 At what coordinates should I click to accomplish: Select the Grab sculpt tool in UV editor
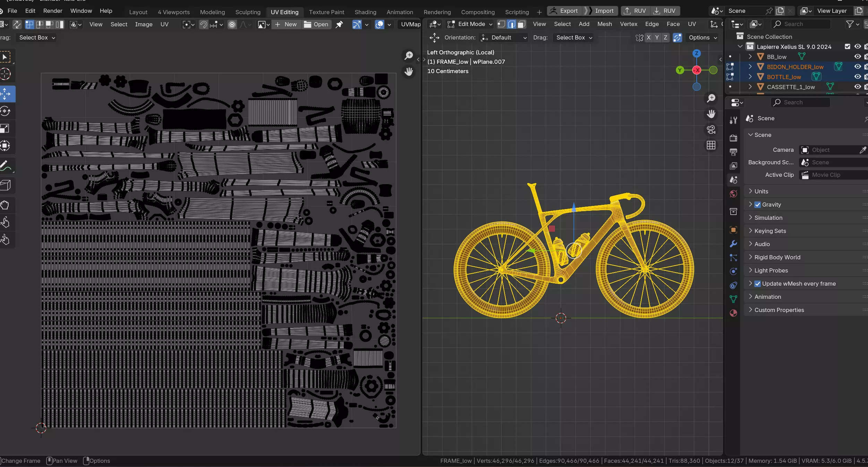point(5,205)
